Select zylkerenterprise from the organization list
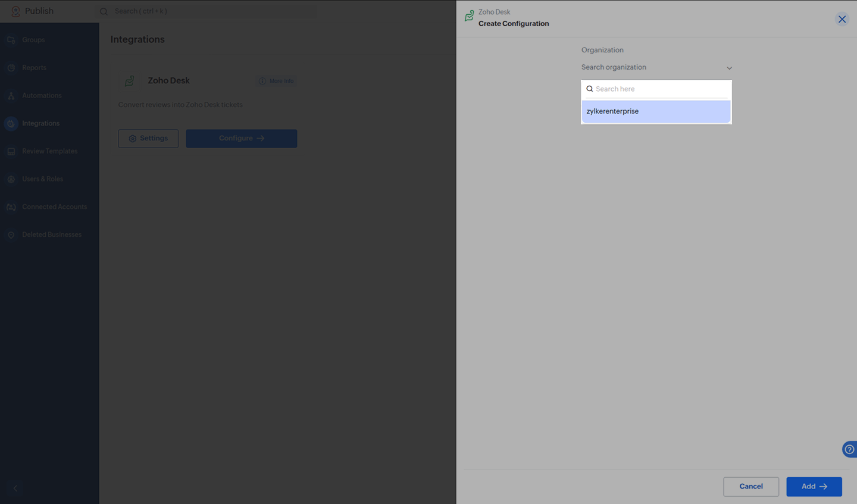The image size is (857, 504). tap(656, 111)
